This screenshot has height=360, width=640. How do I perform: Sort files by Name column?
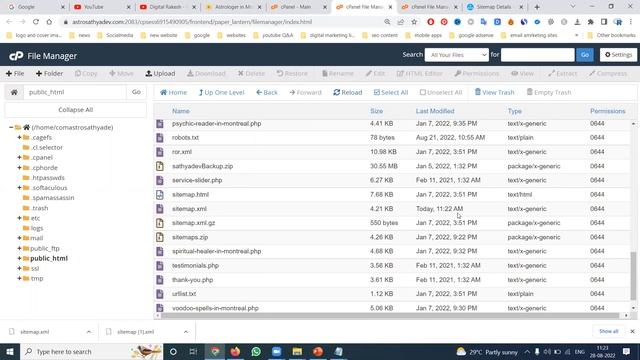pyautogui.click(x=181, y=111)
